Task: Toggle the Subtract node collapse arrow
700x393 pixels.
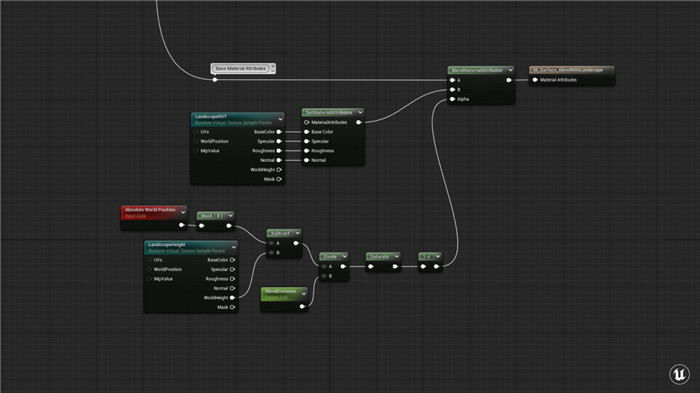Action: pyautogui.click(x=297, y=233)
